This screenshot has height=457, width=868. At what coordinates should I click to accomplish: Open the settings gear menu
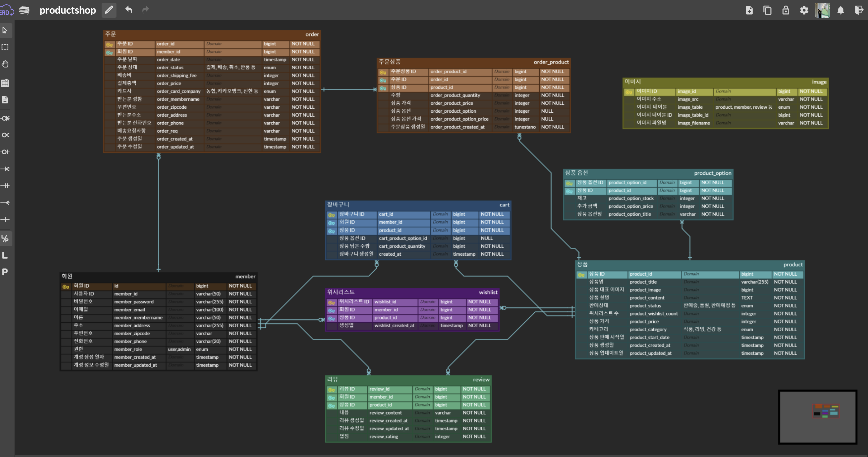(804, 11)
